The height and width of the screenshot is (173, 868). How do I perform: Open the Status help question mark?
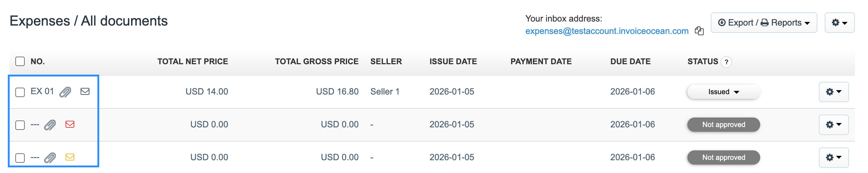click(726, 62)
